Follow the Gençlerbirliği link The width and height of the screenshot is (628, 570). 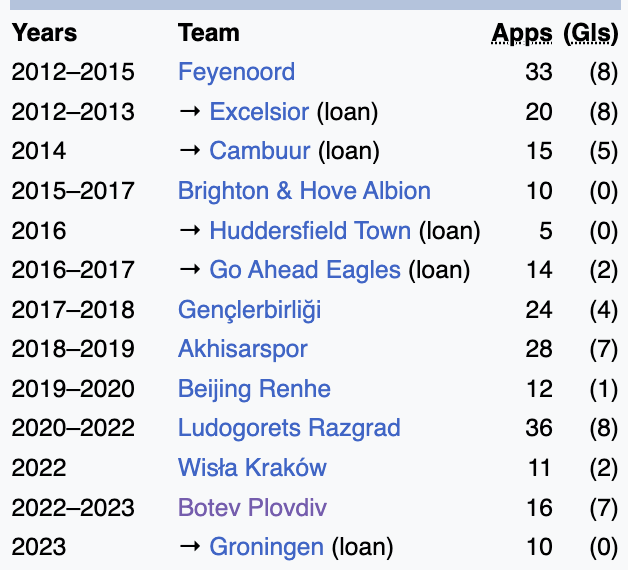(250, 310)
